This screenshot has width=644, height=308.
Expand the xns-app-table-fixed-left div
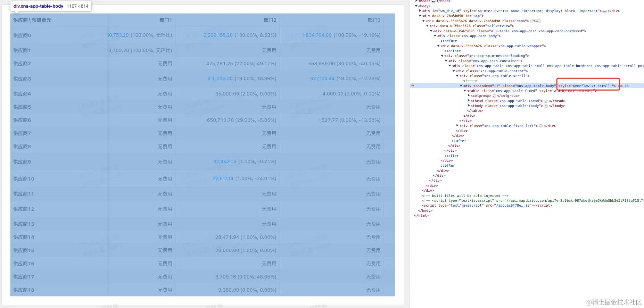click(457, 126)
